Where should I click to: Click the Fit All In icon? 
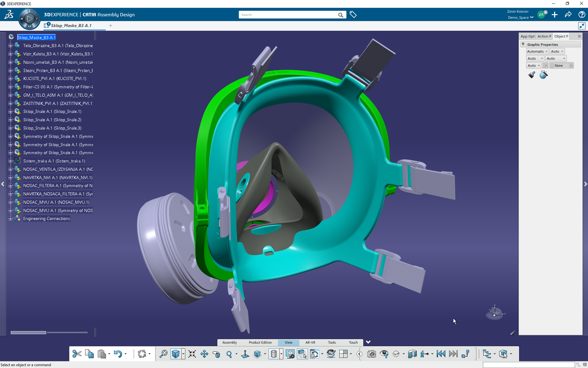click(x=192, y=354)
